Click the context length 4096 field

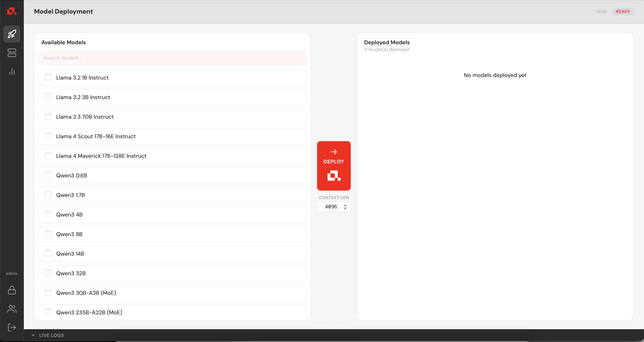pyautogui.click(x=331, y=207)
